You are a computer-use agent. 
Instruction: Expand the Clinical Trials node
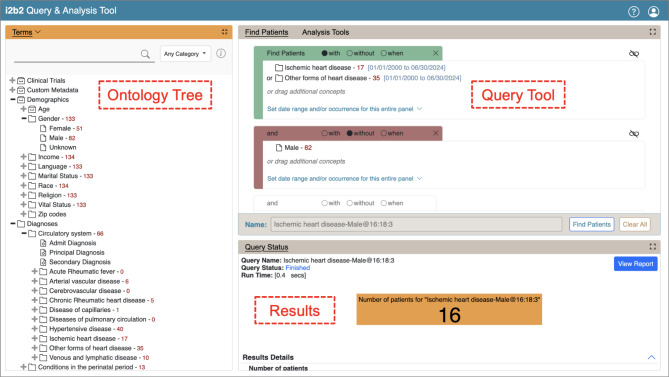(x=12, y=80)
